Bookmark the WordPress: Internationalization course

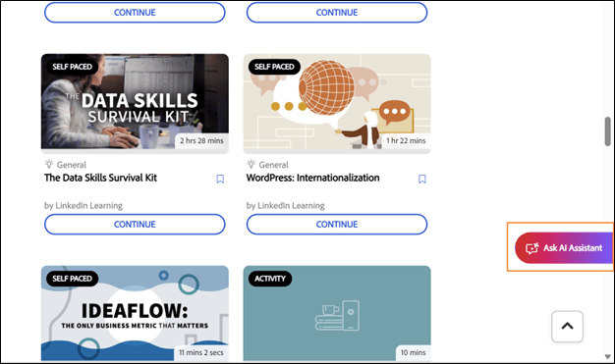pyautogui.click(x=422, y=180)
